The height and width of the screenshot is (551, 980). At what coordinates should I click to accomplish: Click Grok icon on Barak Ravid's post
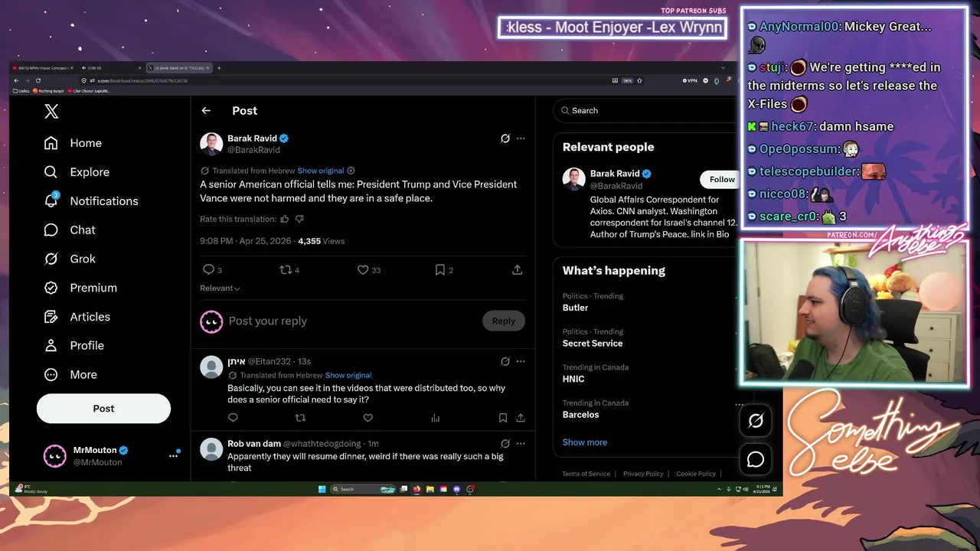[x=505, y=139]
